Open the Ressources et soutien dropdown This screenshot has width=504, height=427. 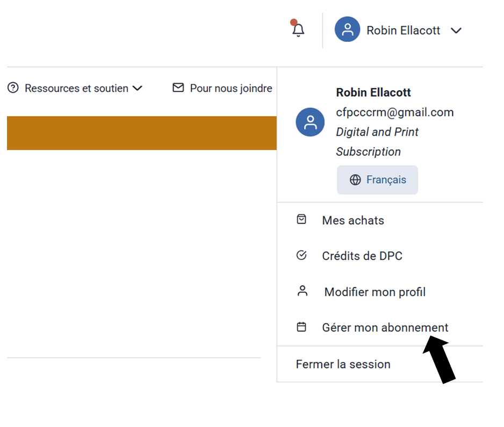[83, 88]
